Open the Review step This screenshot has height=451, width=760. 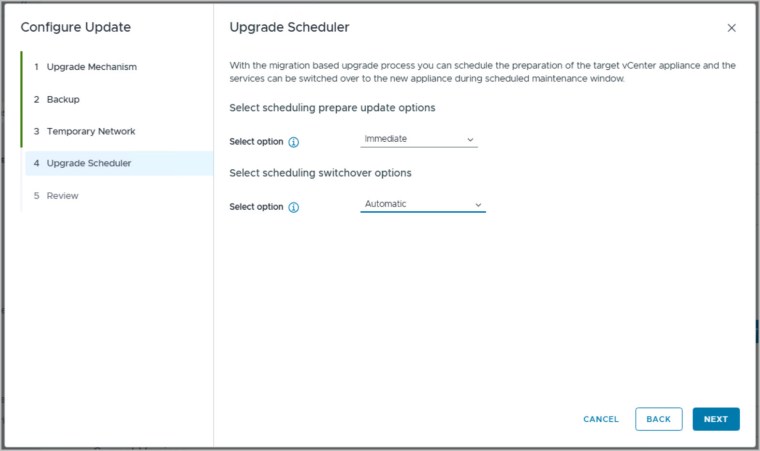pyautogui.click(x=62, y=195)
